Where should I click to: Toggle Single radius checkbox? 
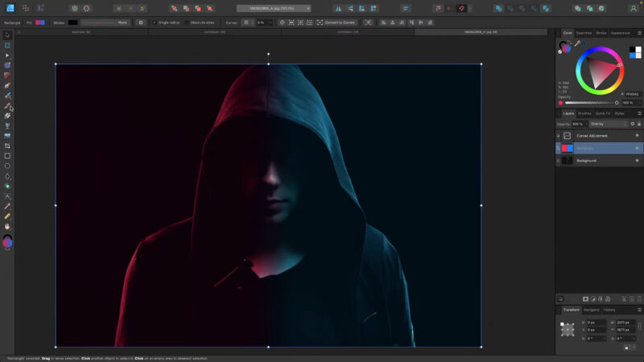pos(155,23)
